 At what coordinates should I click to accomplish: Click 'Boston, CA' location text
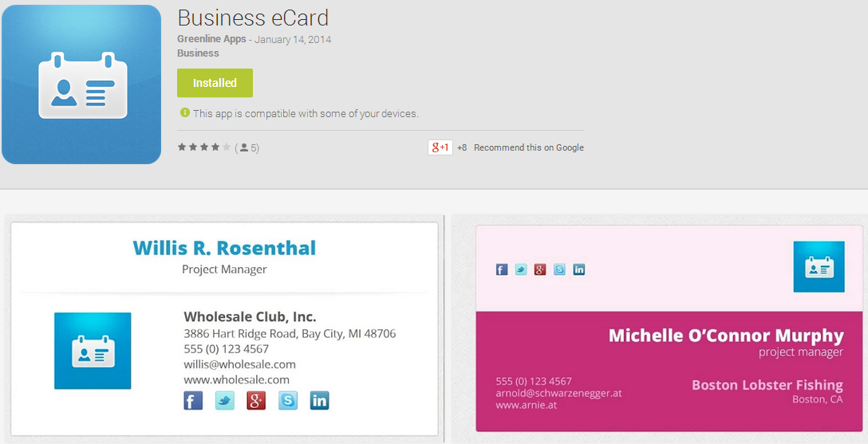pyautogui.click(x=818, y=399)
